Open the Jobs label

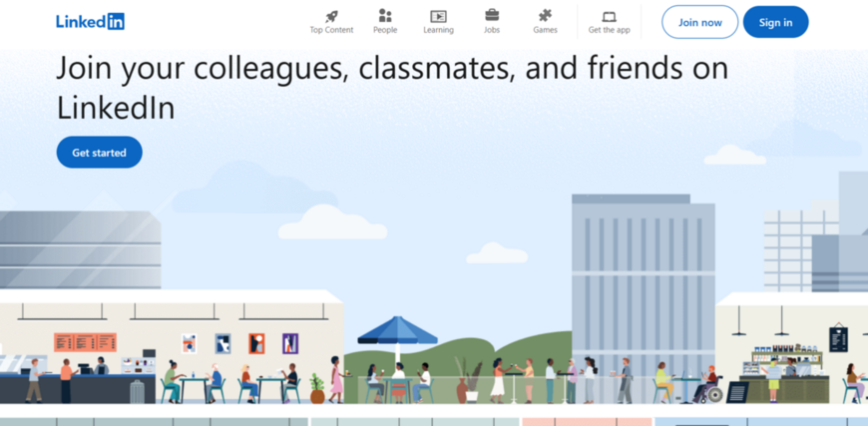(x=492, y=30)
